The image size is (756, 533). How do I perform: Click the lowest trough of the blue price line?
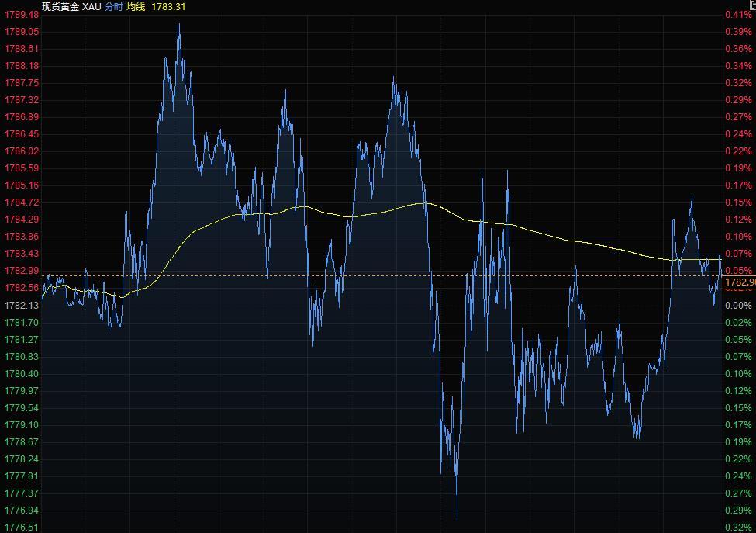tap(457, 518)
